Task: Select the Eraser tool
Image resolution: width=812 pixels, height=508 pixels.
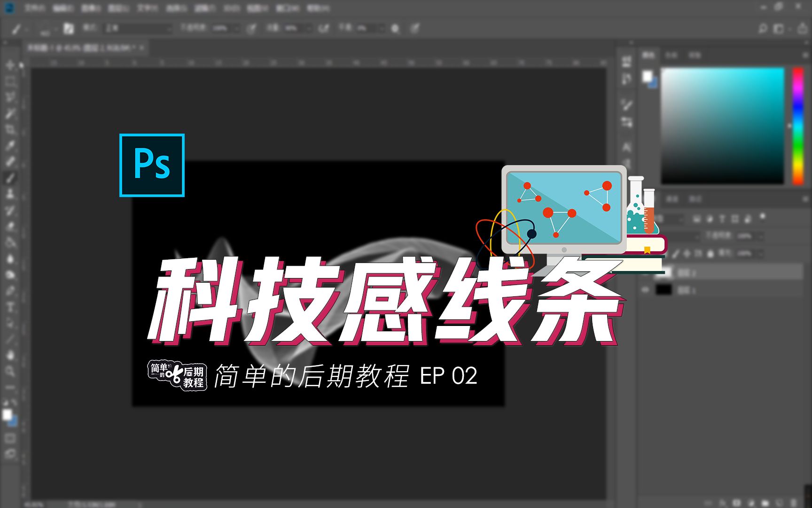Action: (10, 226)
